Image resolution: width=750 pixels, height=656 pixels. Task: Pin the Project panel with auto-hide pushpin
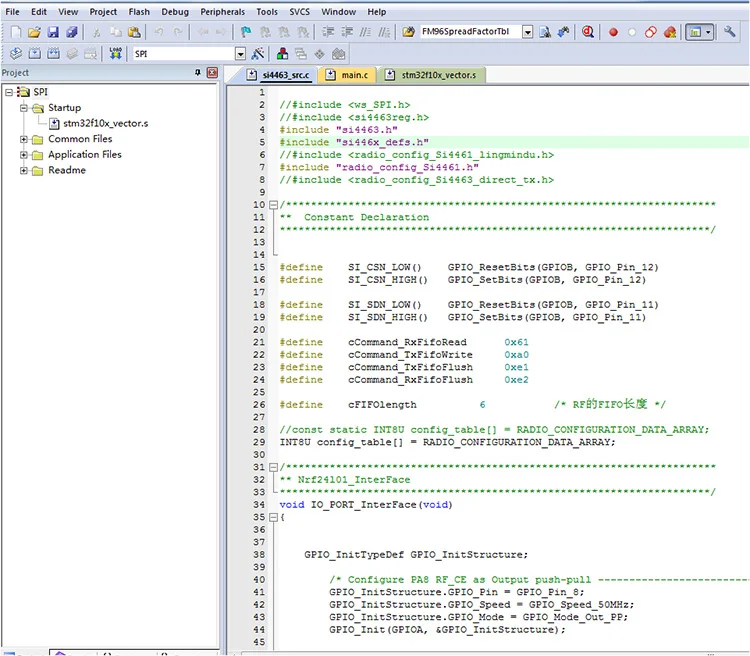tap(197, 73)
